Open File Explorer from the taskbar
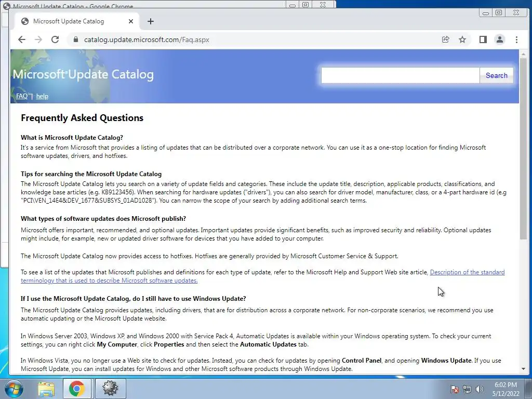This screenshot has height=399, width=532. [x=46, y=389]
